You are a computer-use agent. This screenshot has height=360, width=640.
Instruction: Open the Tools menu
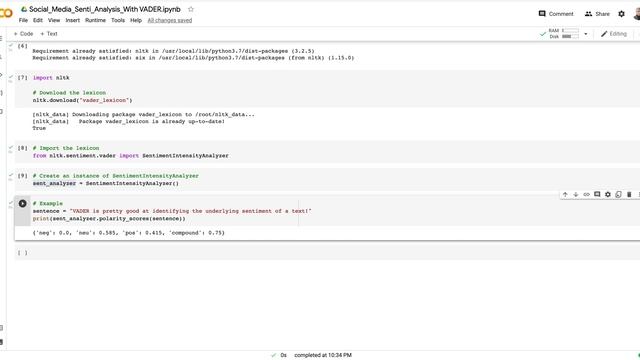pyautogui.click(x=118, y=20)
